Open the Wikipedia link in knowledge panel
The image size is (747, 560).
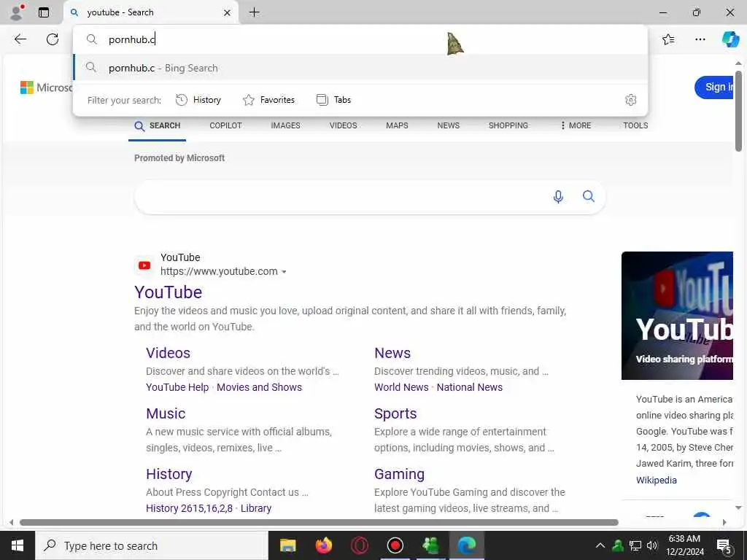[656, 480]
